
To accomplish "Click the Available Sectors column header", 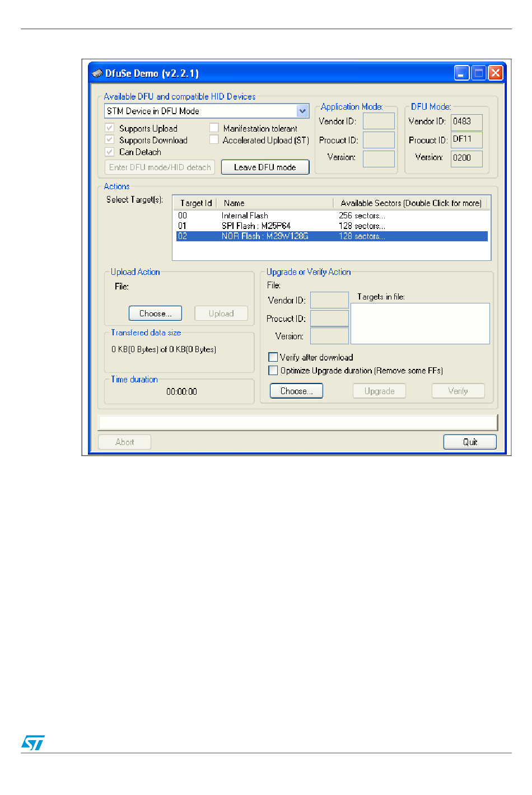I will (x=410, y=203).
